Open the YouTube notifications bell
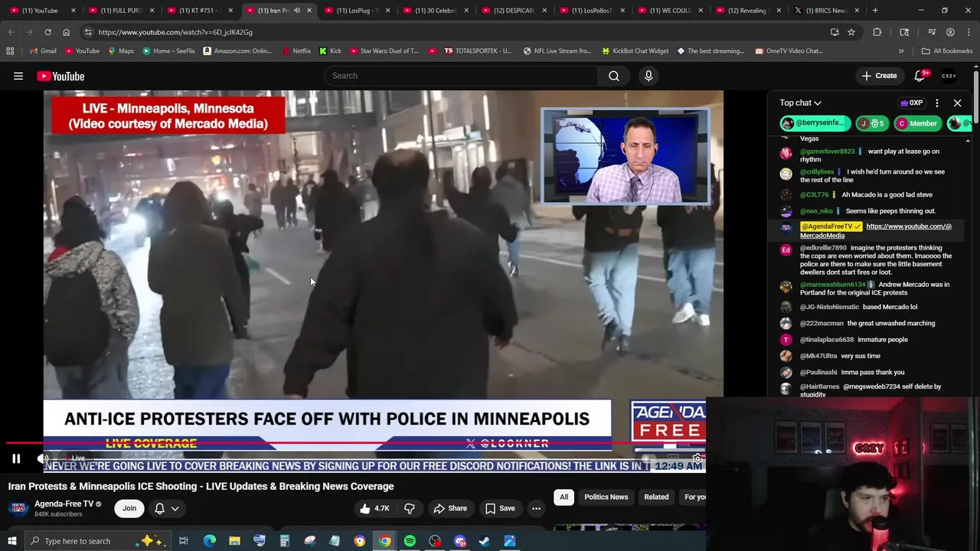This screenshot has width=980, height=551. [x=921, y=76]
